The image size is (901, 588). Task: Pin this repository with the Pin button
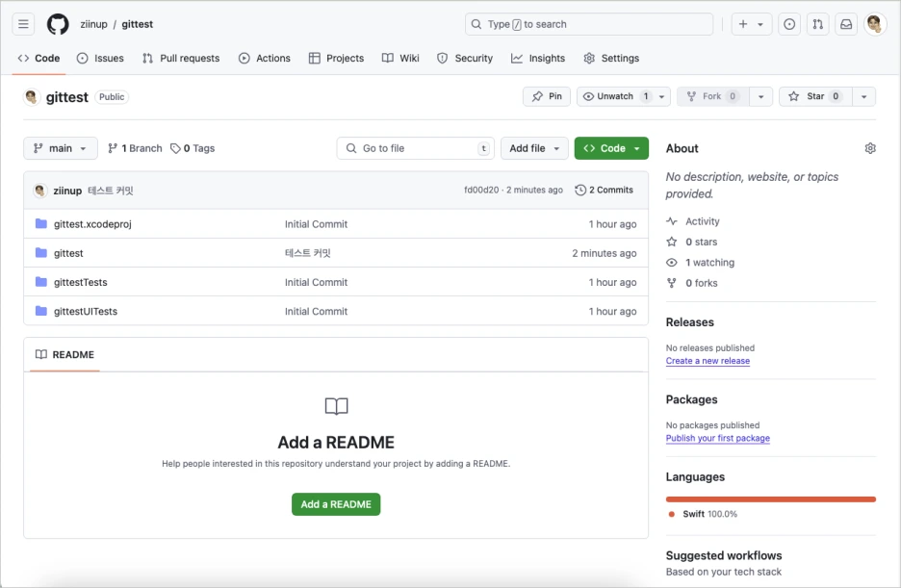point(547,96)
